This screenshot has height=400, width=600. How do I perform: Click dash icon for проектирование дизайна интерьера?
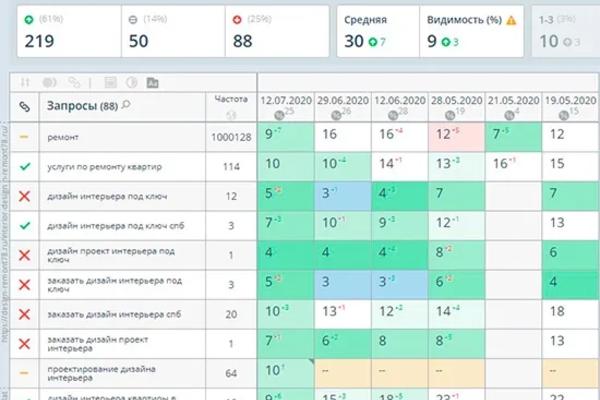click(24, 373)
